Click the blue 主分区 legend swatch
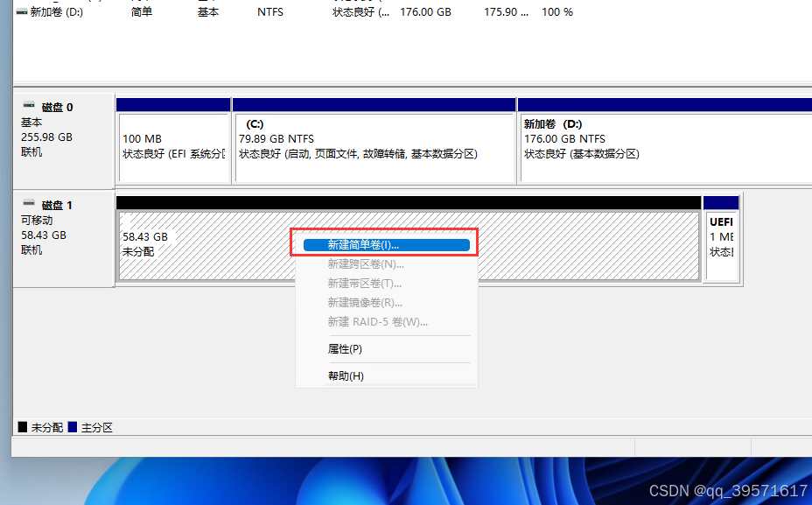Image resolution: width=812 pixels, height=505 pixels. click(73, 427)
